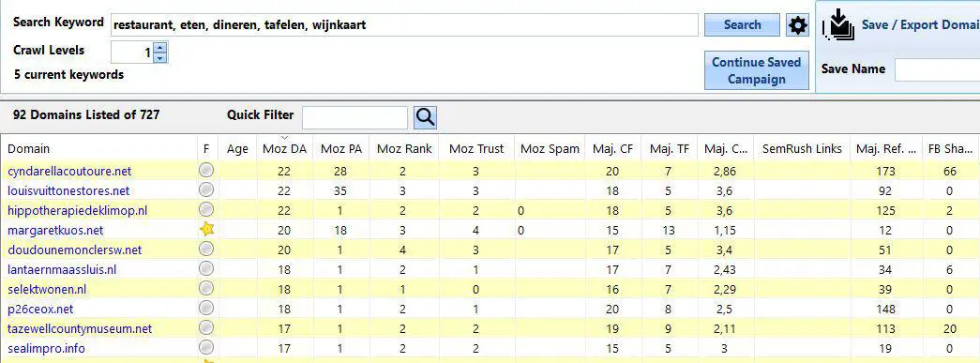Image resolution: width=980 pixels, height=363 pixels.
Task: Open settings via the gear icon
Action: (797, 25)
